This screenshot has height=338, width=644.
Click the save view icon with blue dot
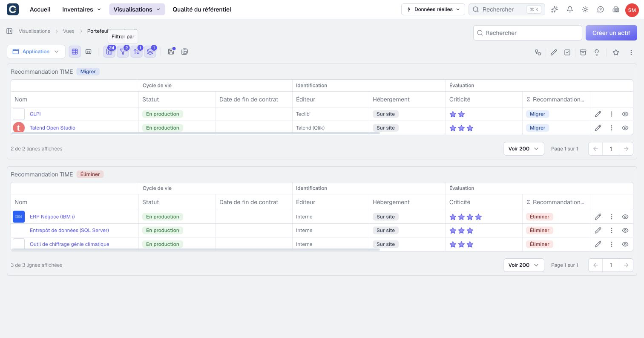[x=171, y=52]
